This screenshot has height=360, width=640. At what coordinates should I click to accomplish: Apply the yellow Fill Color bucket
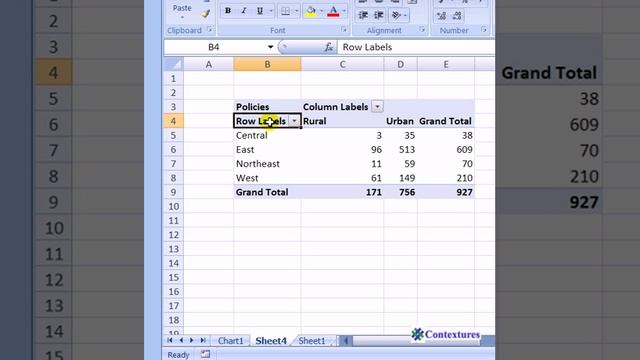311,11
